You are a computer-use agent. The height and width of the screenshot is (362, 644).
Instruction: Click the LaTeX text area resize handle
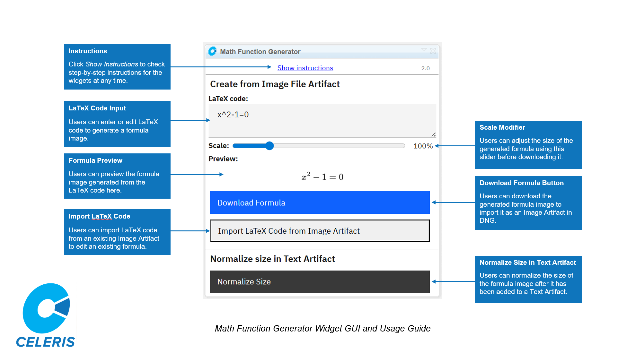pyautogui.click(x=433, y=135)
